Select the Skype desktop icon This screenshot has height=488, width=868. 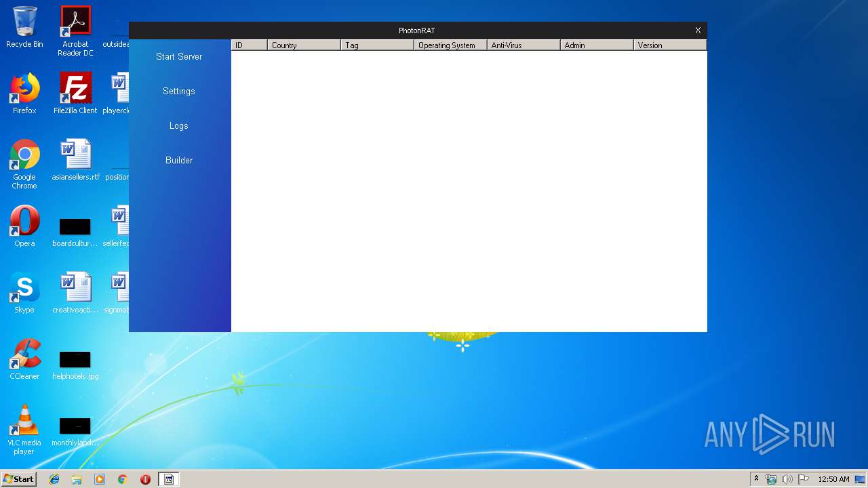[24, 293]
